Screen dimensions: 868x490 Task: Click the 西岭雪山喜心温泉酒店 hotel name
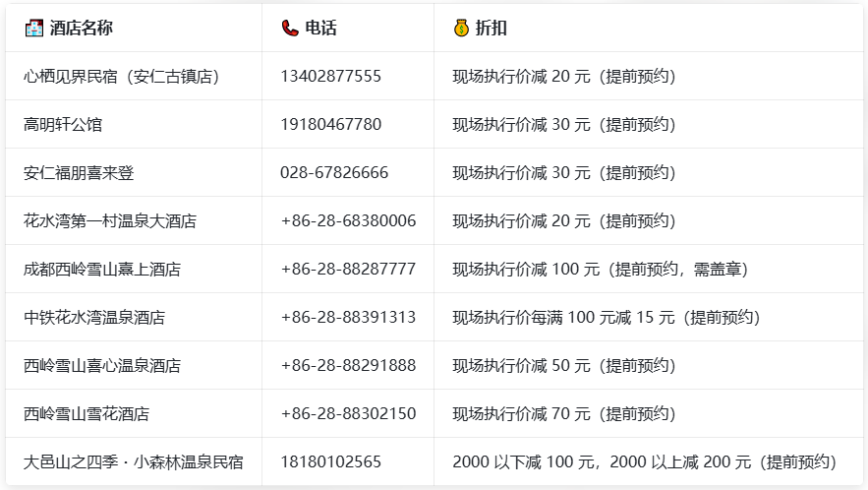pos(102,366)
